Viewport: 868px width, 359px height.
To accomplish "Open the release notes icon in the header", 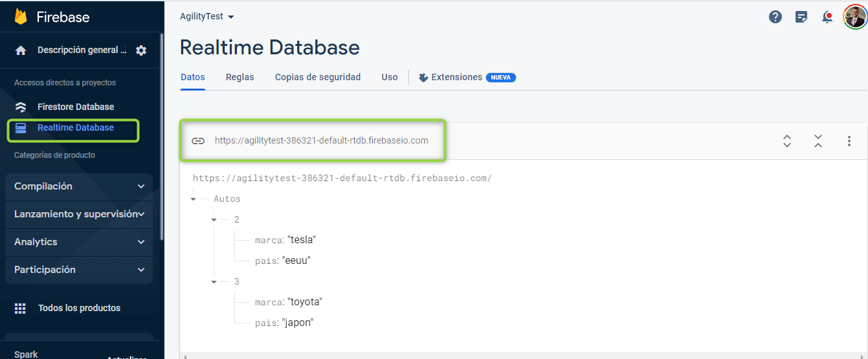I will [x=801, y=17].
